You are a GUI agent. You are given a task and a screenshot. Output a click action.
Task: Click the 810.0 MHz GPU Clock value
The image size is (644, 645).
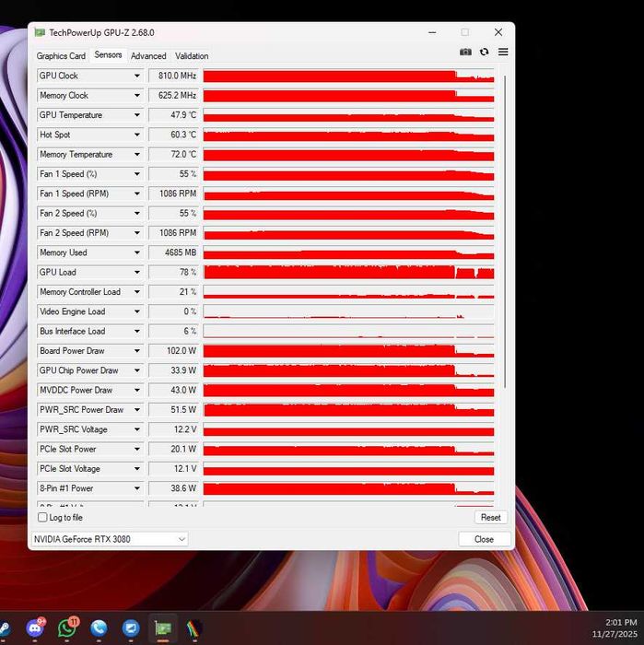(x=173, y=76)
